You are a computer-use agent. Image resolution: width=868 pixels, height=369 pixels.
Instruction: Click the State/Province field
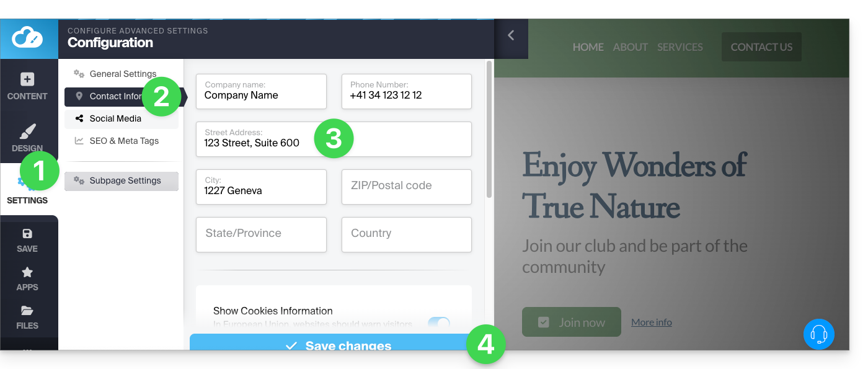tap(261, 234)
